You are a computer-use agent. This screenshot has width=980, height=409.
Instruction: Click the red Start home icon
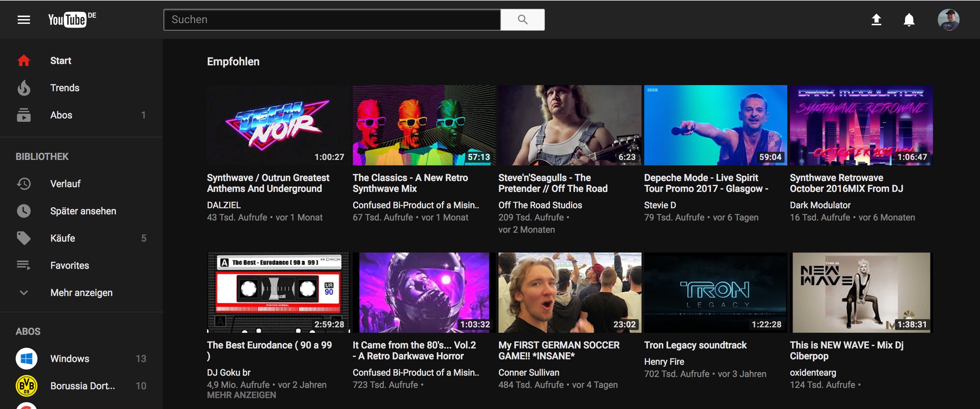point(23,61)
